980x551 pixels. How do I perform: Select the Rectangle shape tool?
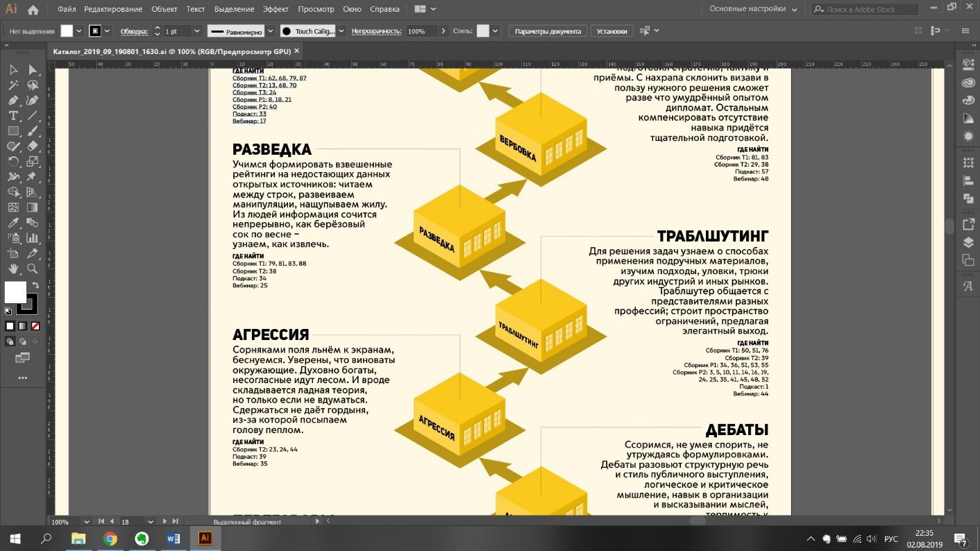13,130
